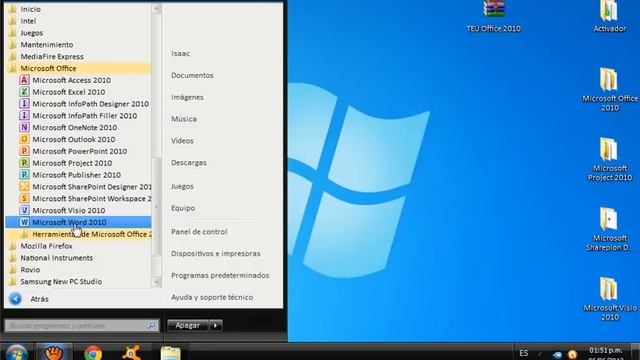Open Panel de control
The image size is (640, 360).
click(199, 231)
